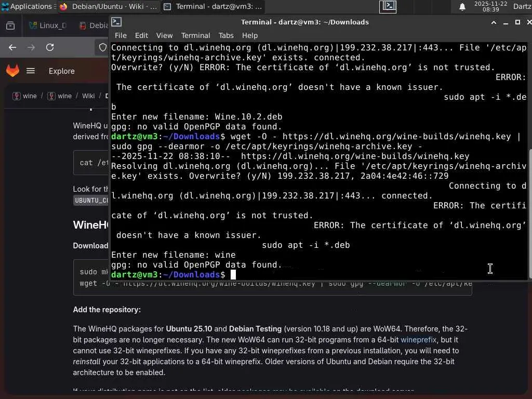
Task: Switch to the Linux_D browser tab
Action: pyautogui.click(x=48, y=25)
